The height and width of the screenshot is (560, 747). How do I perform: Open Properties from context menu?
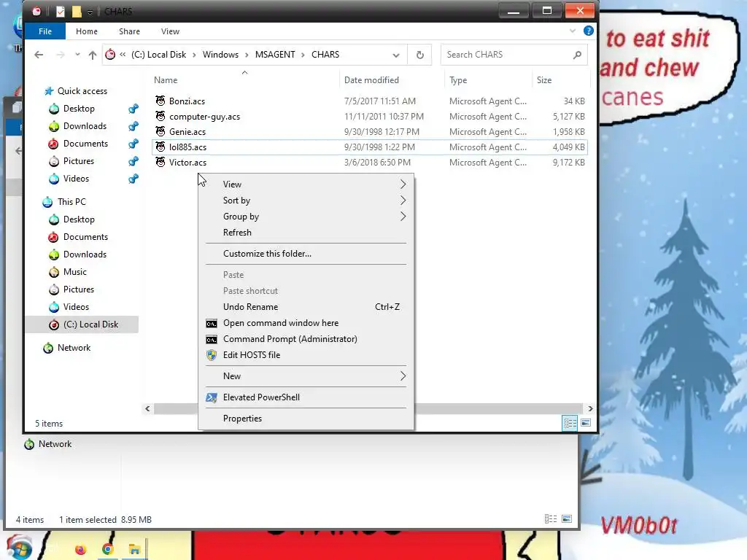pyautogui.click(x=242, y=419)
